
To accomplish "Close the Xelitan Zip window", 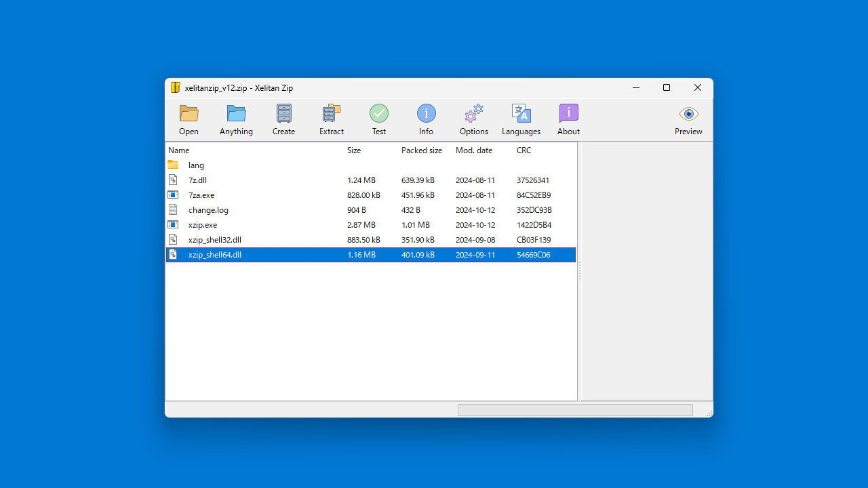I will point(698,87).
